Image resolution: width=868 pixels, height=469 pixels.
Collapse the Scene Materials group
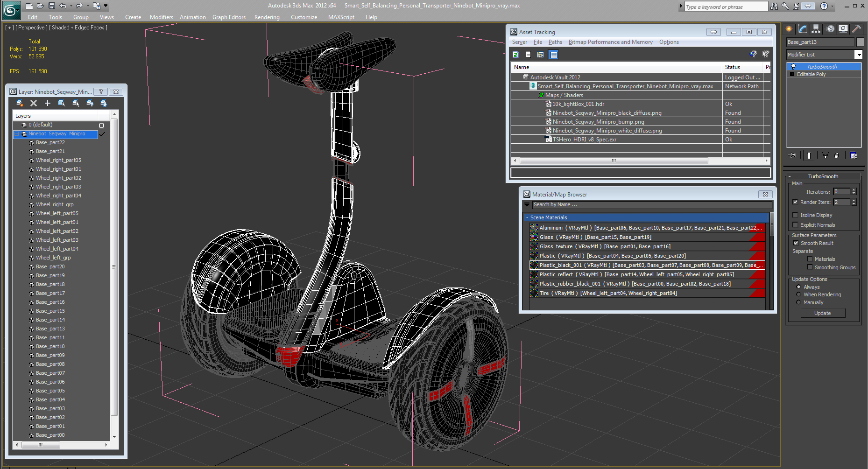(527, 218)
